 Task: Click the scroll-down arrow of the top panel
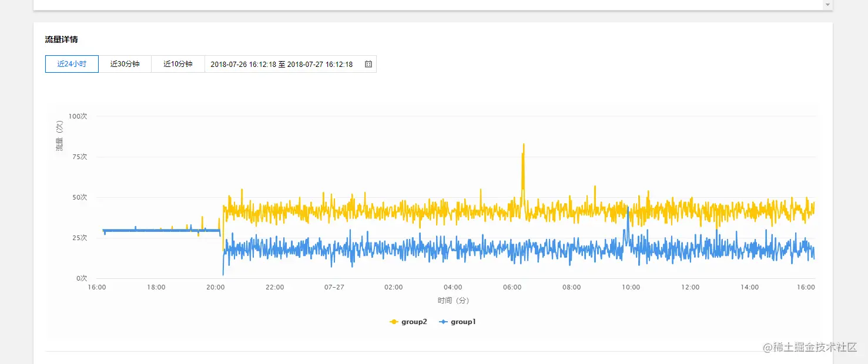click(x=827, y=5)
